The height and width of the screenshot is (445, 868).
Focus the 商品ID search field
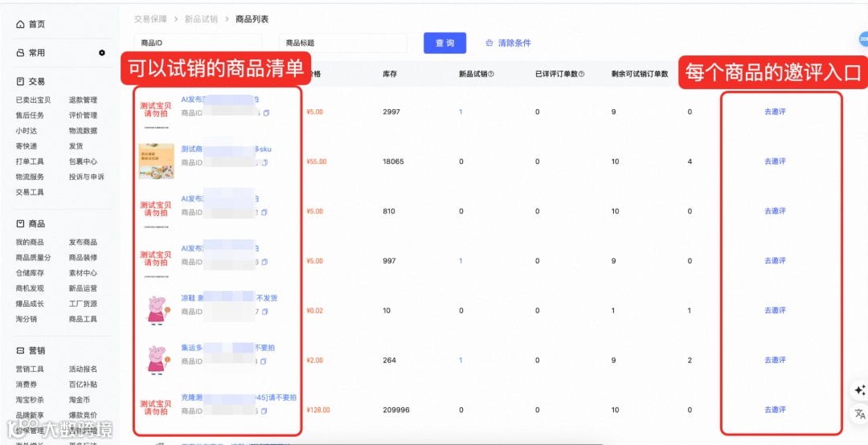[x=198, y=43]
